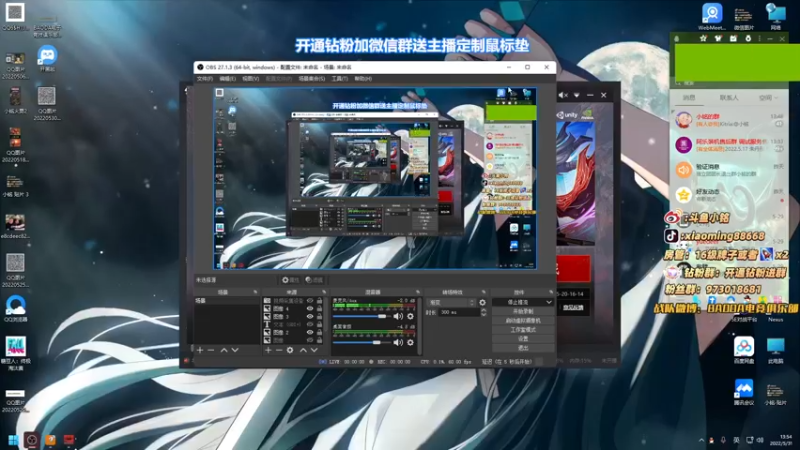
Task: Switch to the 联系人 tab in QQ
Action: (x=729, y=97)
